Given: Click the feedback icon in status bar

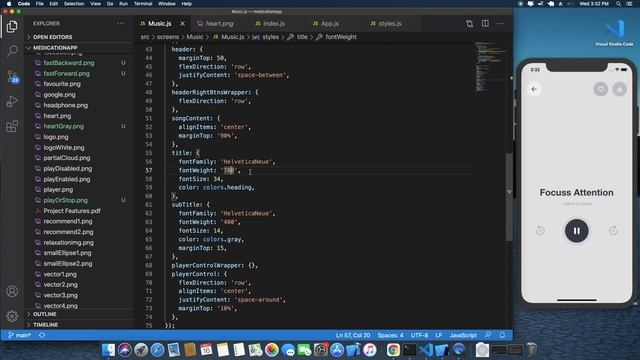Looking at the screenshot, I should pos(488,335).
